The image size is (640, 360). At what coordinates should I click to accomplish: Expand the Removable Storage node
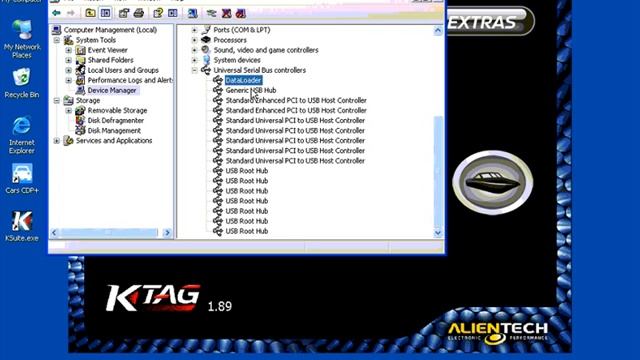pos(69,111)
